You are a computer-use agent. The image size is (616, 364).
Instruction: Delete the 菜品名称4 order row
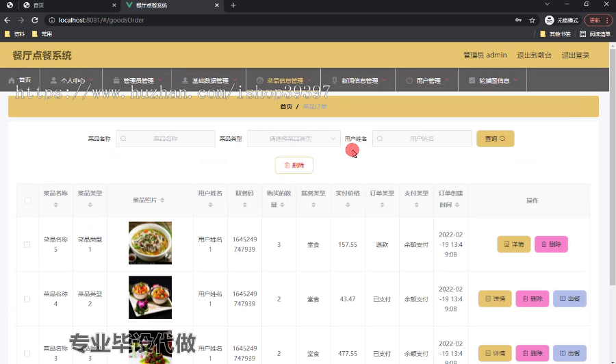point(532,299)
